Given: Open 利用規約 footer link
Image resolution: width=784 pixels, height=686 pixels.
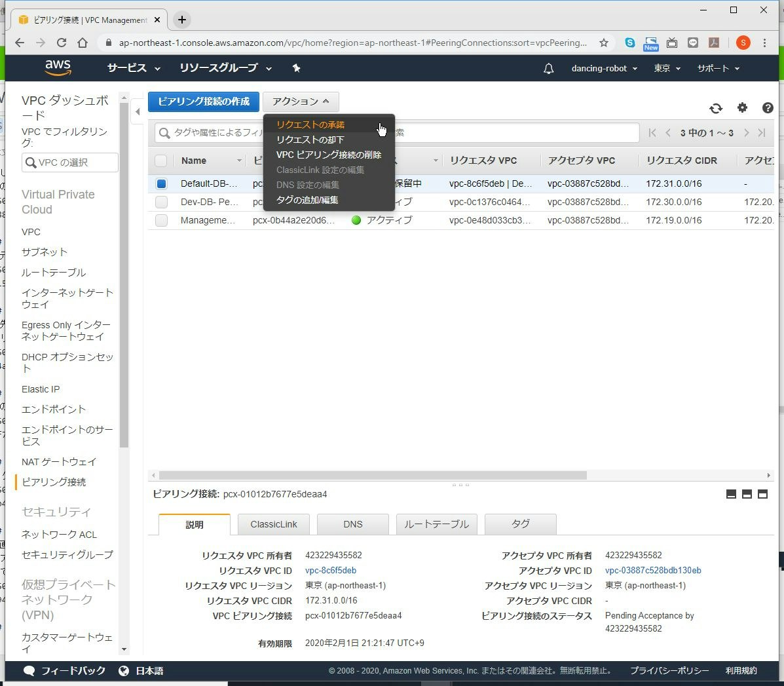Looking at the screenshot, I should [x=741, y=671].
